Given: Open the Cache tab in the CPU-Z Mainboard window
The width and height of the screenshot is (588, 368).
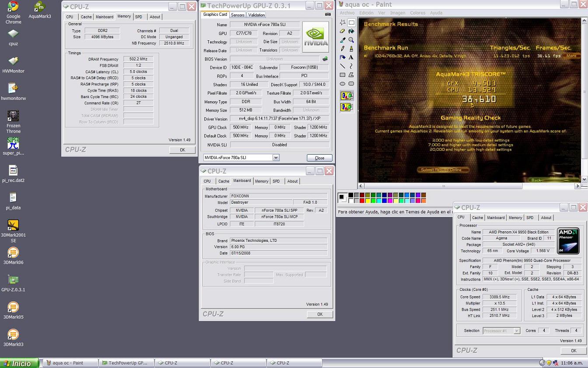Looking at the screenshot, I should (224, 181).
